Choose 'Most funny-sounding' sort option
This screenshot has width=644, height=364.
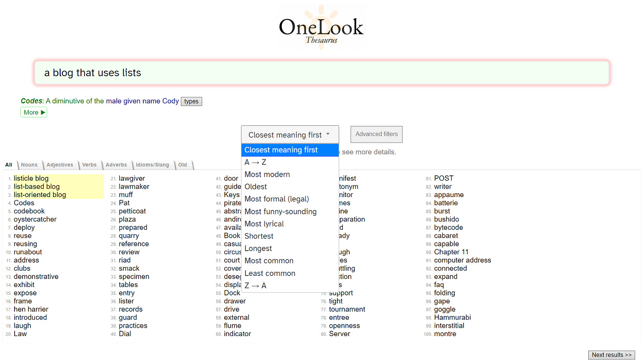(x=290, y=212)
